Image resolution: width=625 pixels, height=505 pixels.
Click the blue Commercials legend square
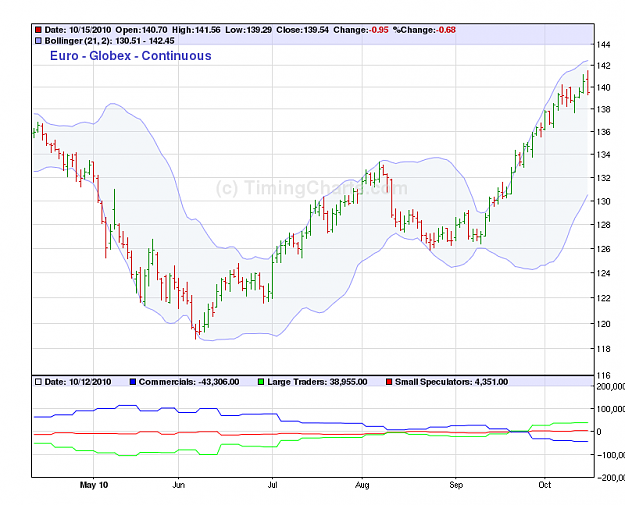(133, 382)
